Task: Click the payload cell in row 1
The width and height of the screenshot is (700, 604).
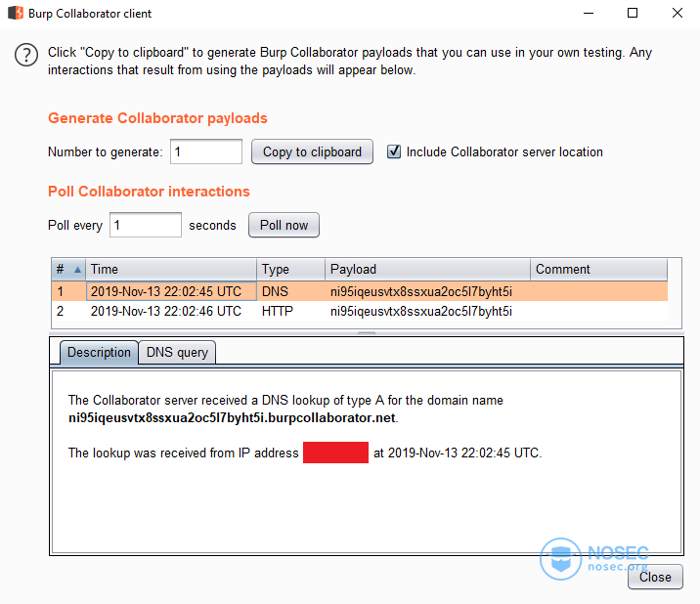Action: tap(427, 291)
